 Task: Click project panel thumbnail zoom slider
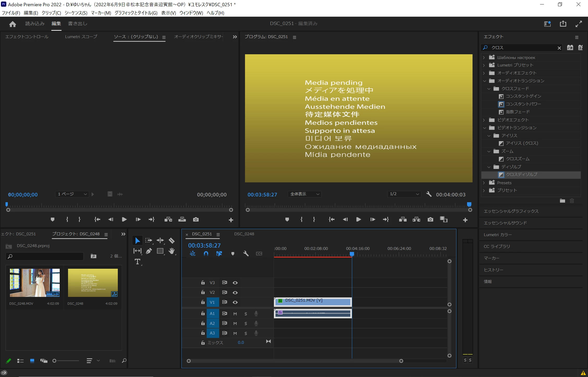pyautogui.click(x=54, y=361)
